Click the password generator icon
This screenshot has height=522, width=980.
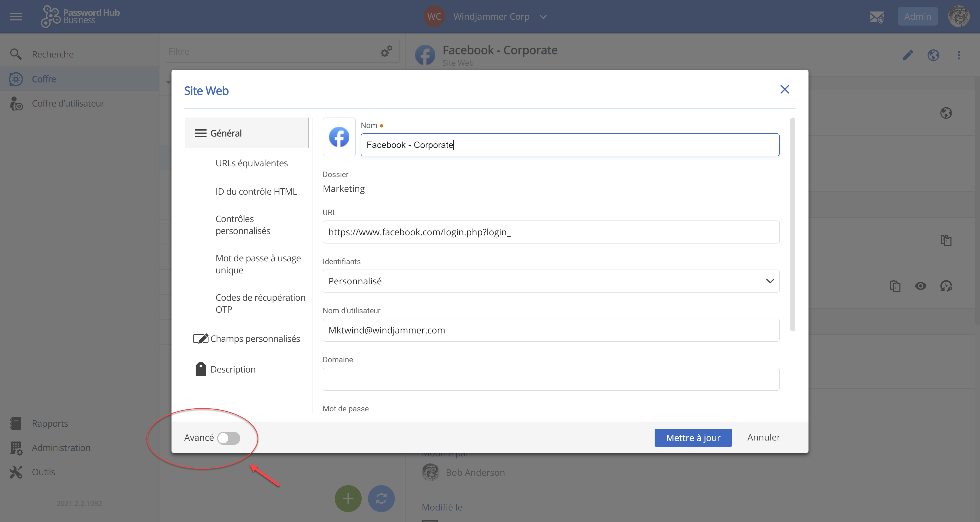(x=946, y=286)
